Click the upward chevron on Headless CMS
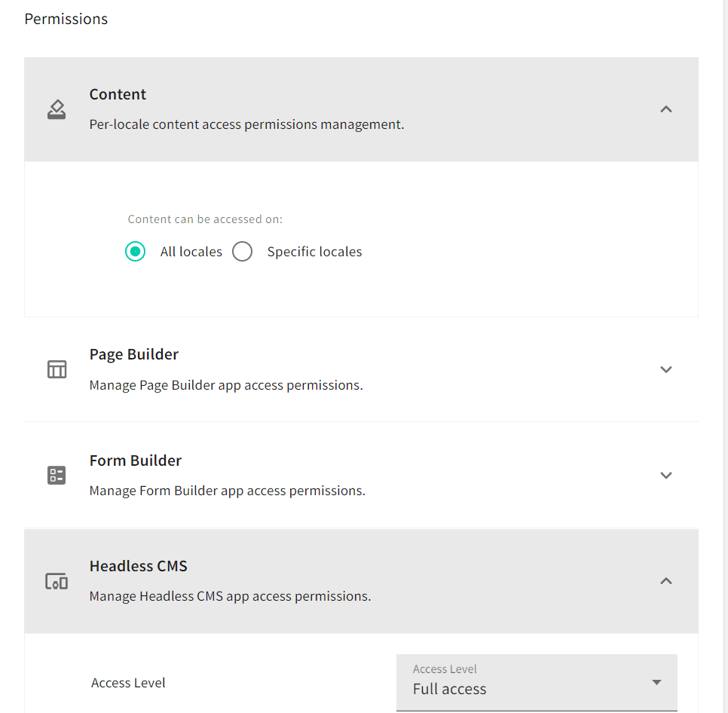The height and width of the screenshot is (713, 728). coord(666,581)
